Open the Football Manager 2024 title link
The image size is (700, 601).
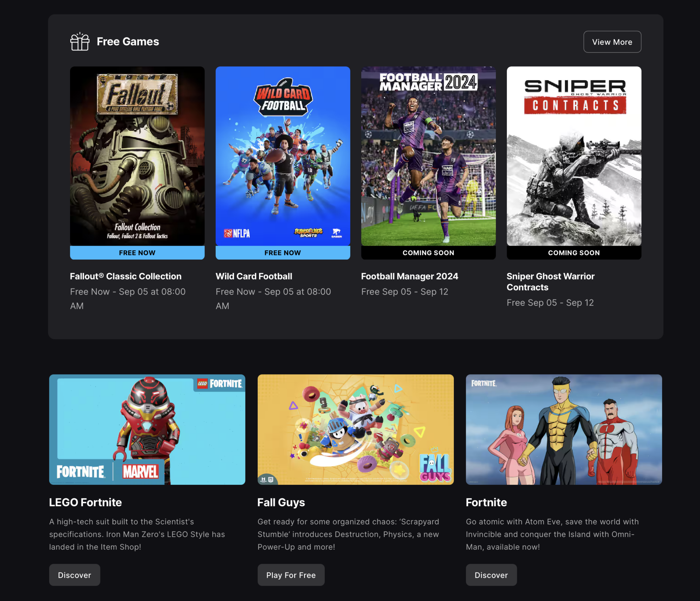(409, 276)
